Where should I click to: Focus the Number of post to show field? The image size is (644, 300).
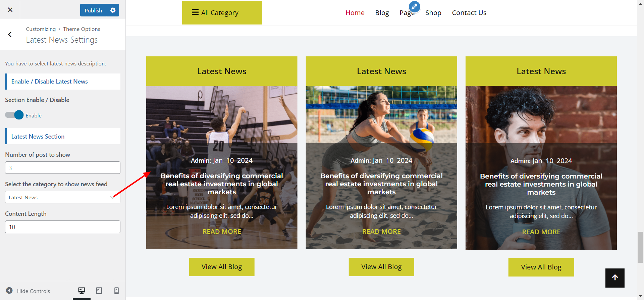pos(63,168)
